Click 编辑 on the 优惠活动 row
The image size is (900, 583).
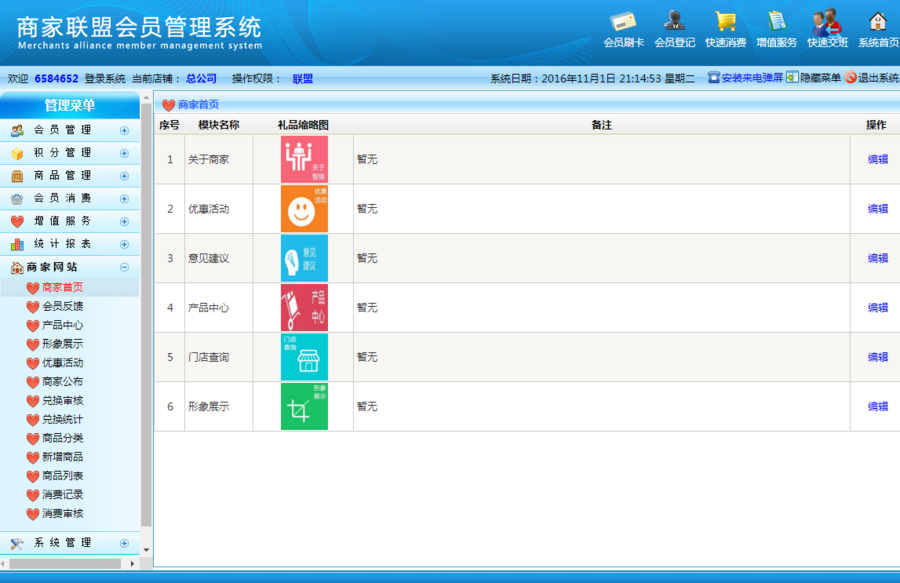click(877, 208)
